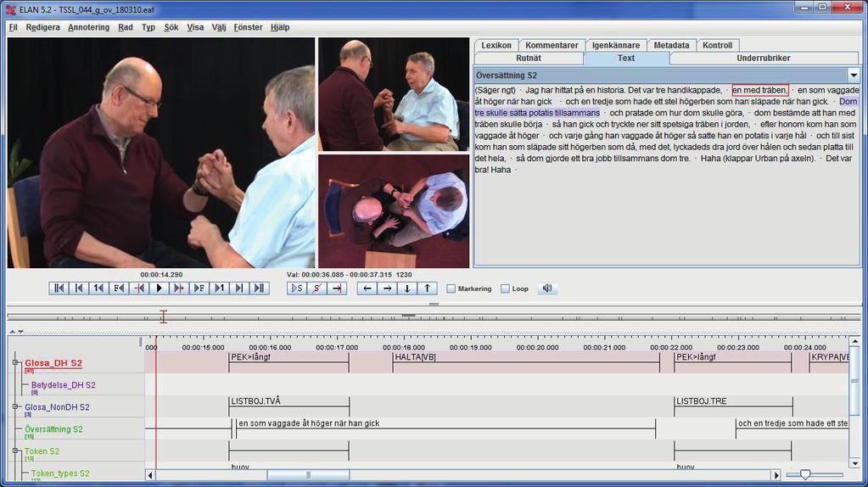
Task: Go to beginning of media button
Action: tap(59, 288)
